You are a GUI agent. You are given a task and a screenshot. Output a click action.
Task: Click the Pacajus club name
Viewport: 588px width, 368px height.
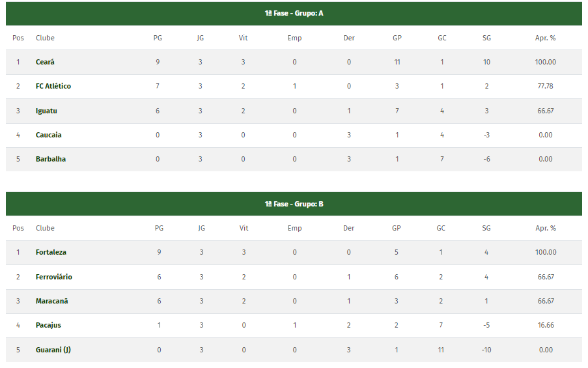pyautogui.click(x=48, y=325)
